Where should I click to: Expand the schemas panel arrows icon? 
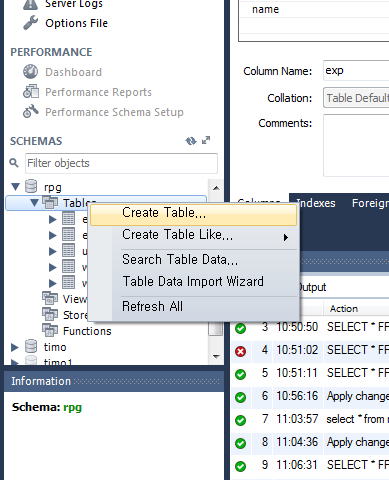point(206,140)
